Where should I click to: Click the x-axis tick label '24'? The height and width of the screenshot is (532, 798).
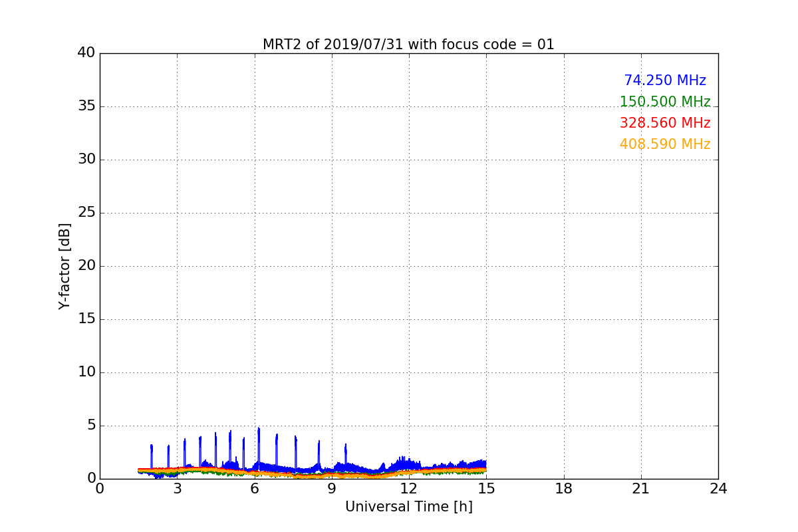718,489
